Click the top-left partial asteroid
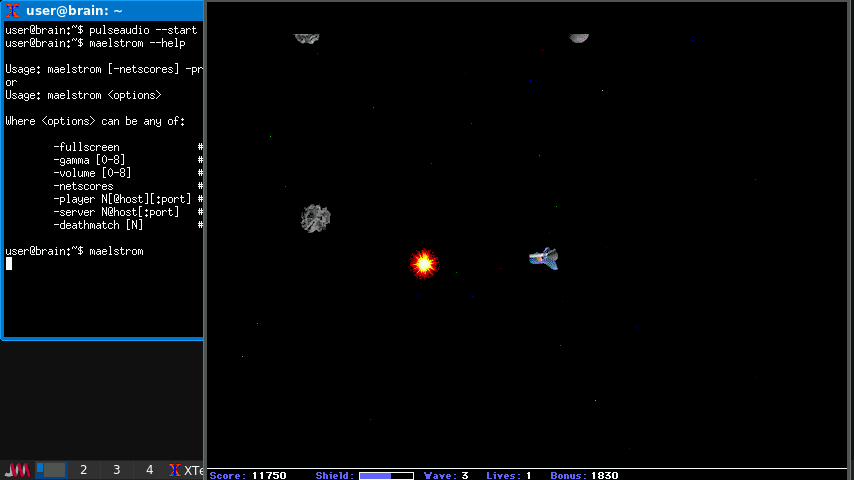Screen dimensions: 854x480 pyautogui.click(x=306, y=38)
